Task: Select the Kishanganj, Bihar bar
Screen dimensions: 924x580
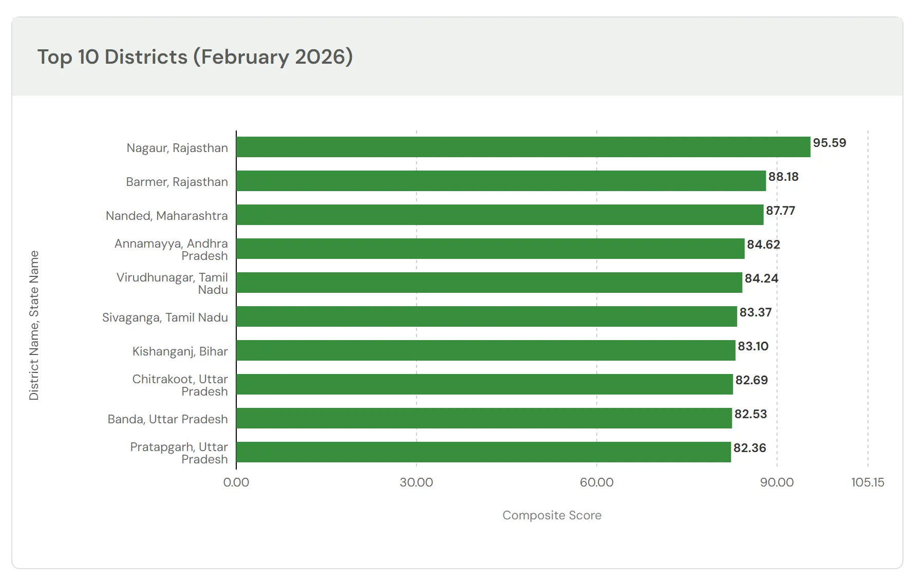Action: pos(485,350)
